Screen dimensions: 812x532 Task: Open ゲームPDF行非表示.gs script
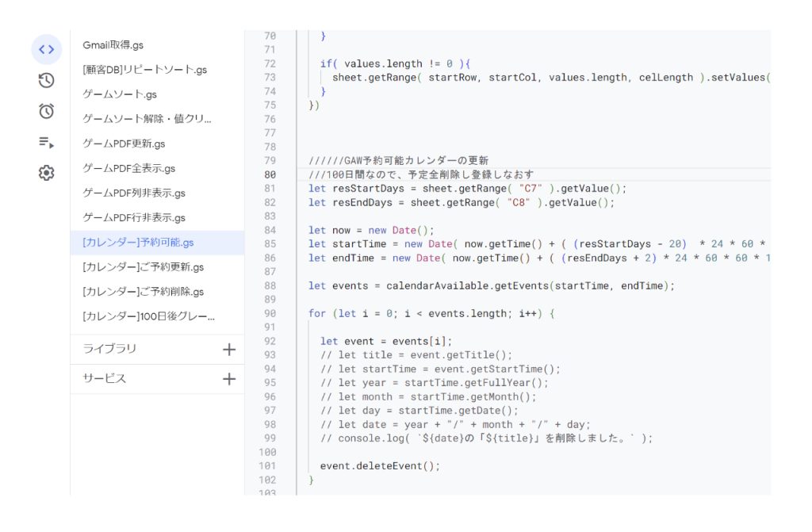click(133, 217)
